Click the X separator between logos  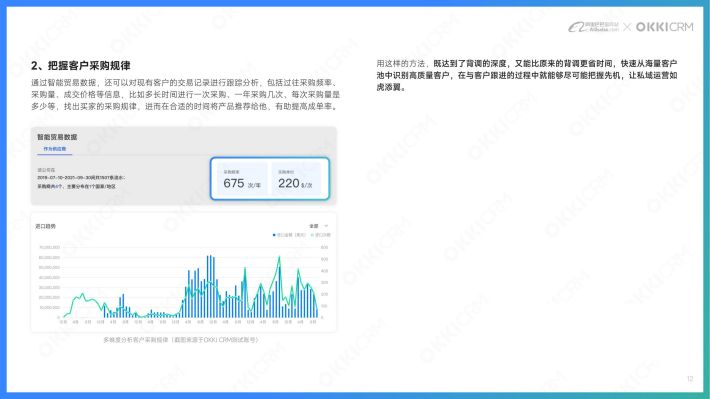coord(627,27)
